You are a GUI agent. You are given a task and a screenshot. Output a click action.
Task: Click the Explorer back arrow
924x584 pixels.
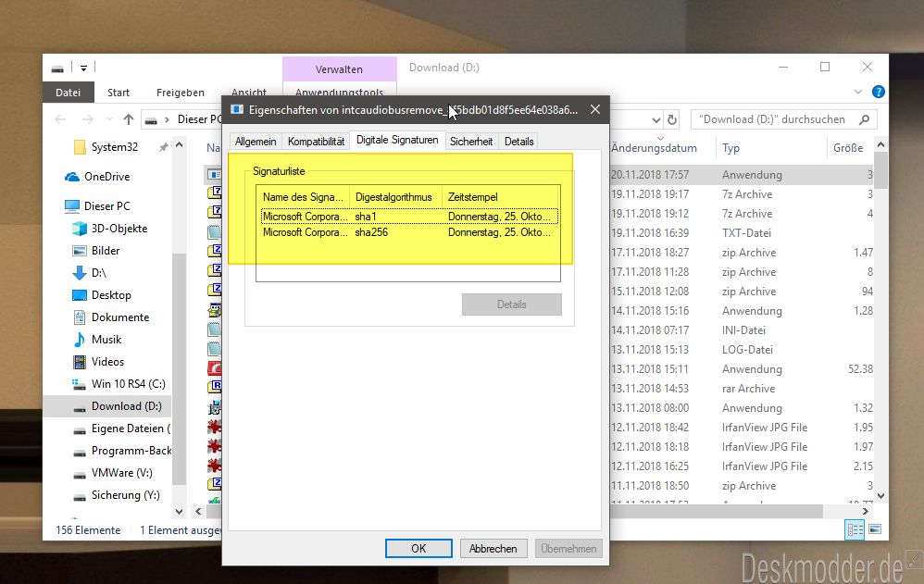tap(60, 119)
